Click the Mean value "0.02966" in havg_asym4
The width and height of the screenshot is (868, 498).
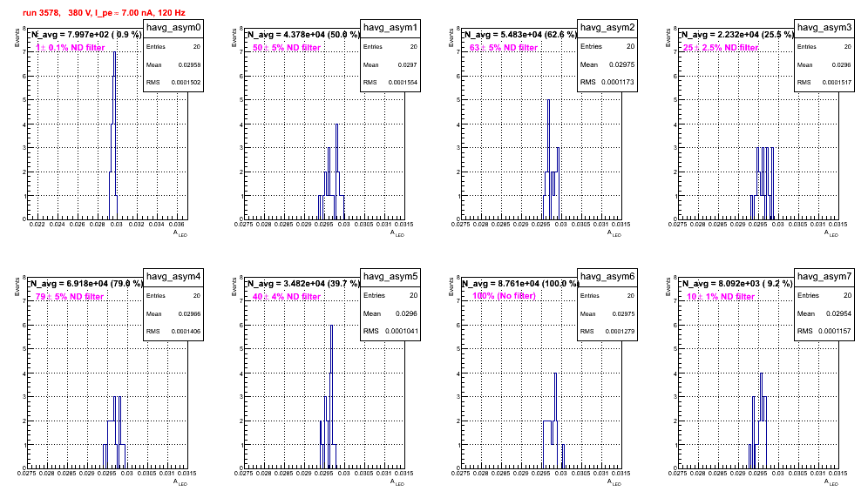click(189, 313)
